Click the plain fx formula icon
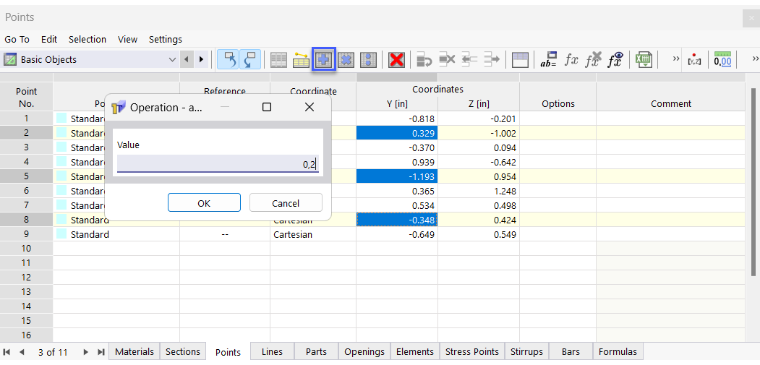The height and width of the screenshot is (365, 760). coord(572,60)
